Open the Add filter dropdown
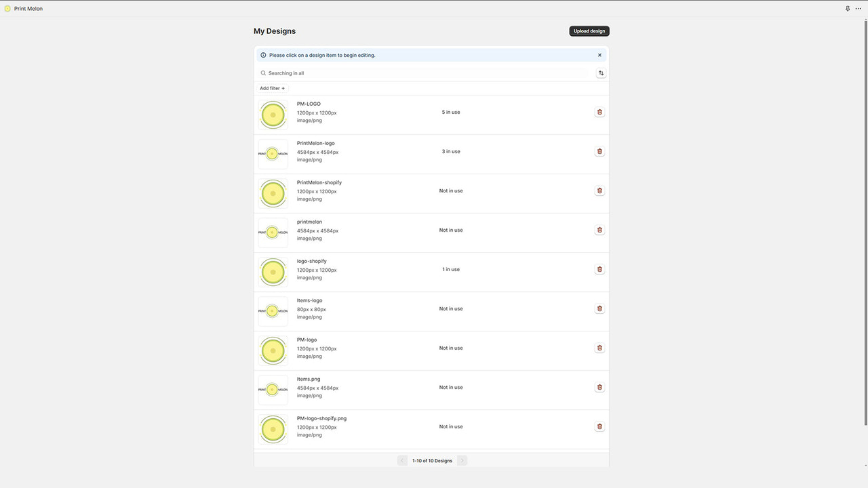 tap(272, 88)
